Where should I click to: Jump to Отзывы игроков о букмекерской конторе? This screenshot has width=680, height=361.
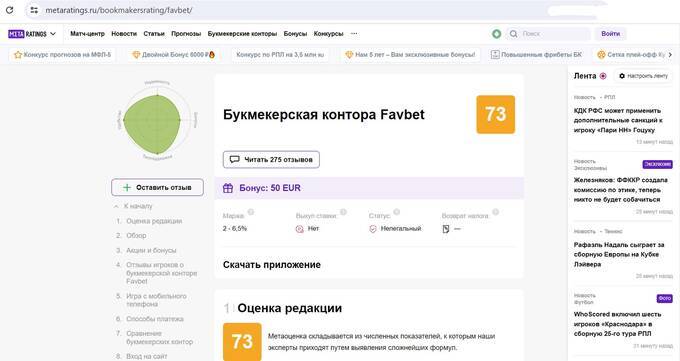click(x=161, y=273)
